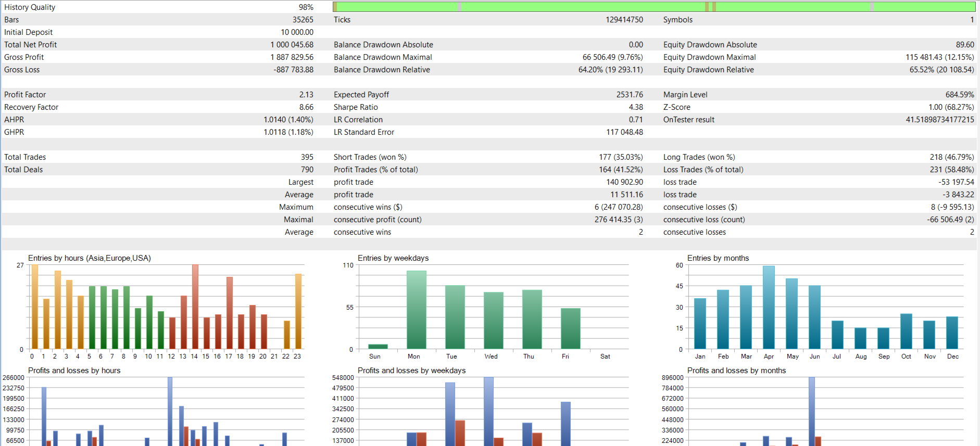Click the 'Balance Drawdown Absolute' value 0.00
Screen dimensions: 980x446
(x=636, y=45)
